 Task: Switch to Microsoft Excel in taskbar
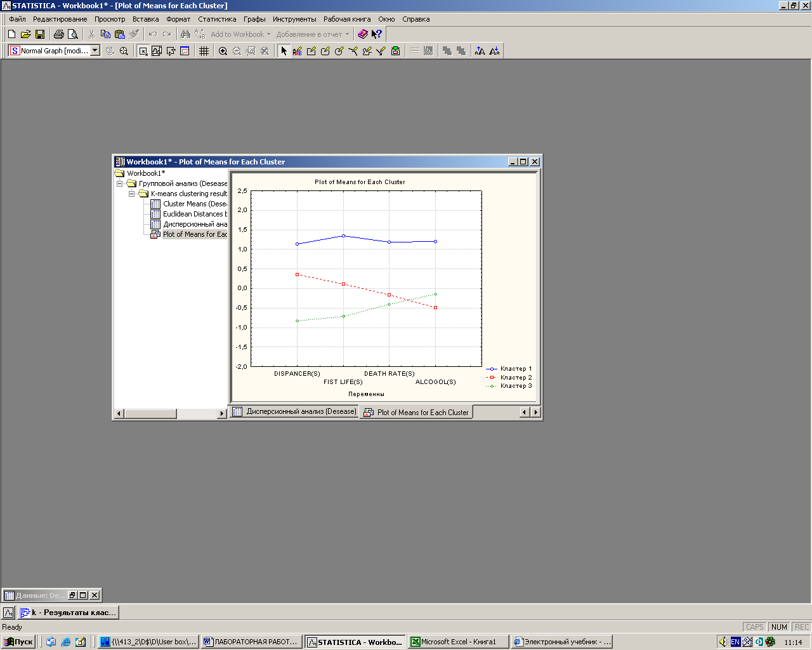point(458,642)
